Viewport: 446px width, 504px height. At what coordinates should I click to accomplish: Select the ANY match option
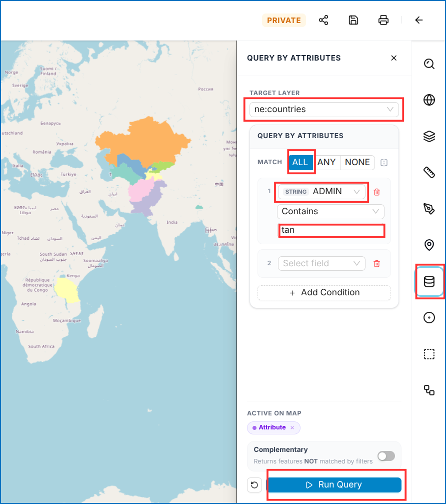click(326, 162)
